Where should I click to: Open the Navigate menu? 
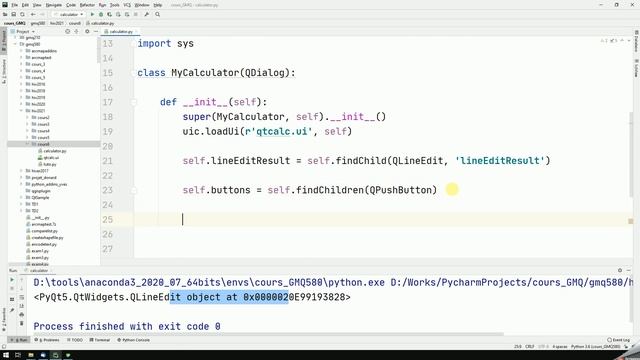[53, 5]
